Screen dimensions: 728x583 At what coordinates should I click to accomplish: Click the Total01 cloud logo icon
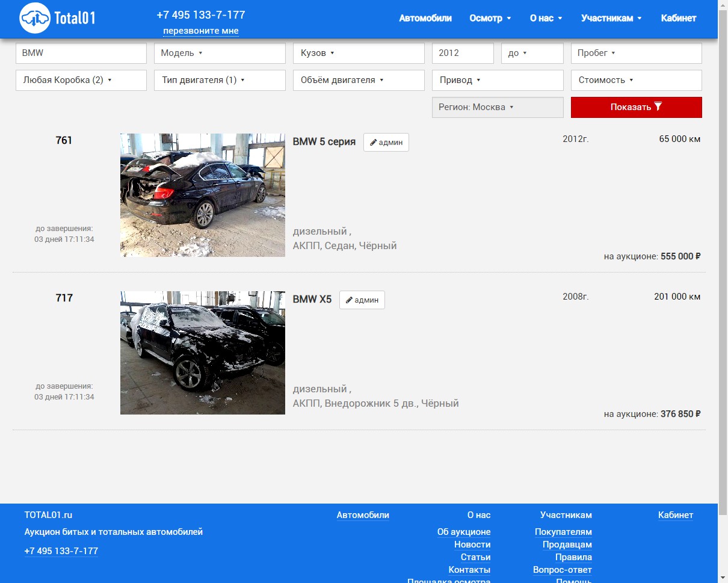[x=35, y=18]
